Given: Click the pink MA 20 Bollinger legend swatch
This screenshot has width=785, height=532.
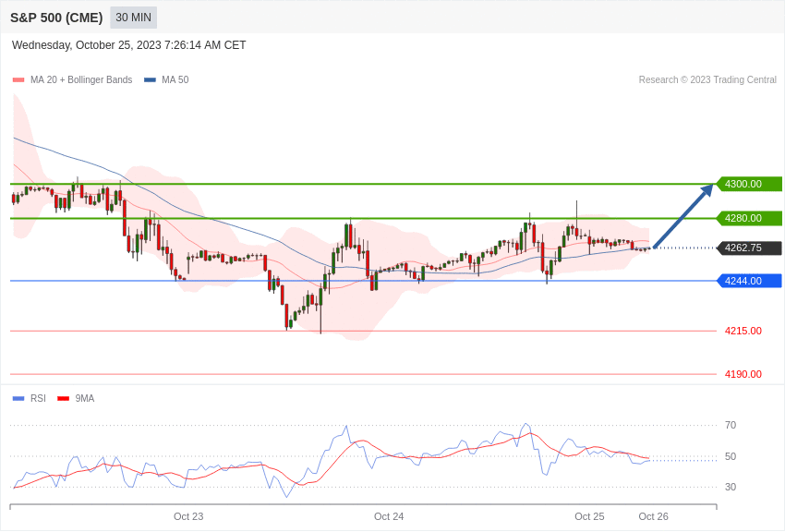Looking at the screenshot, I should point(18,80).
